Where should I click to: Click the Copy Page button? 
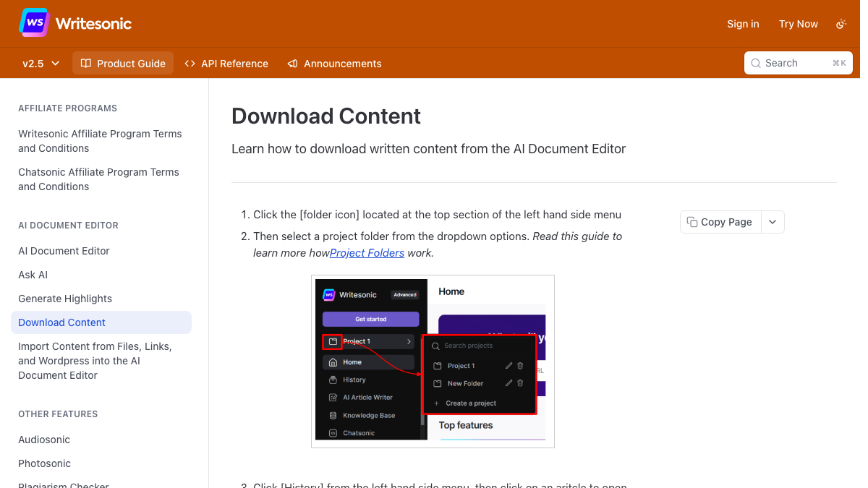click(720, 222)
